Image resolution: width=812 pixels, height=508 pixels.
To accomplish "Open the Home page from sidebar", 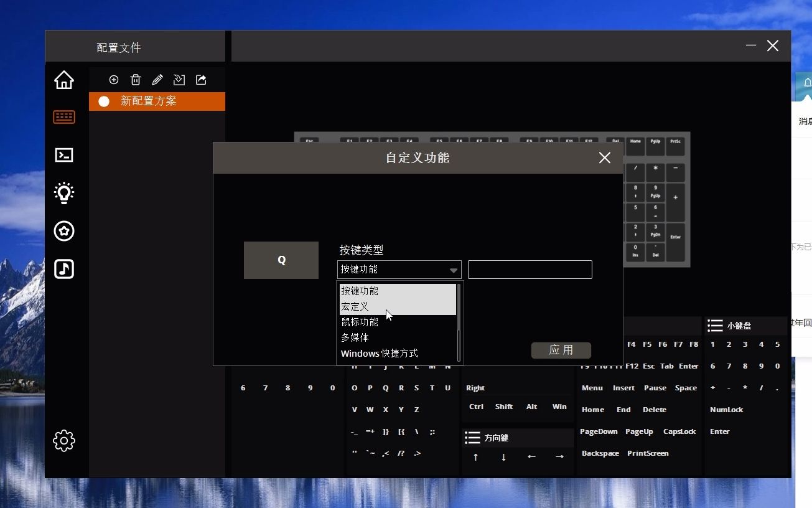I will tap(64, 80).
